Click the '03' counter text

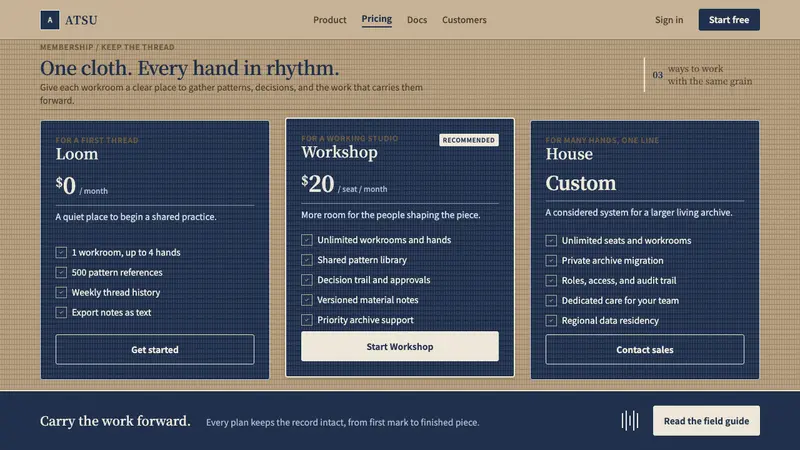(x=658, y=75)
